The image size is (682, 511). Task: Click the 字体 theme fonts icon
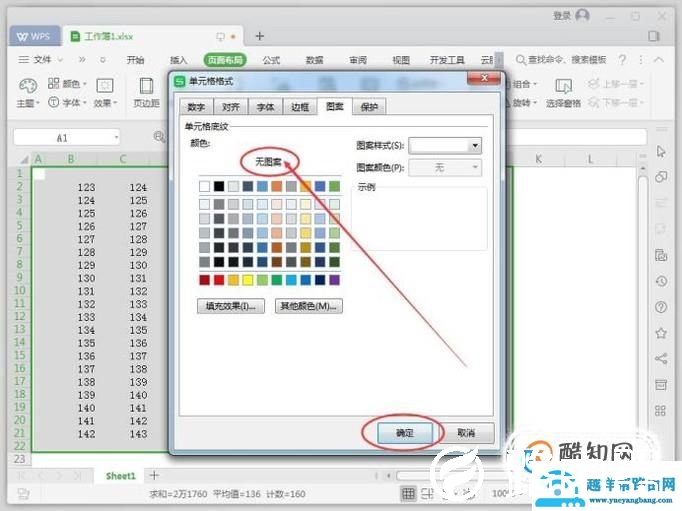[53, 102]
